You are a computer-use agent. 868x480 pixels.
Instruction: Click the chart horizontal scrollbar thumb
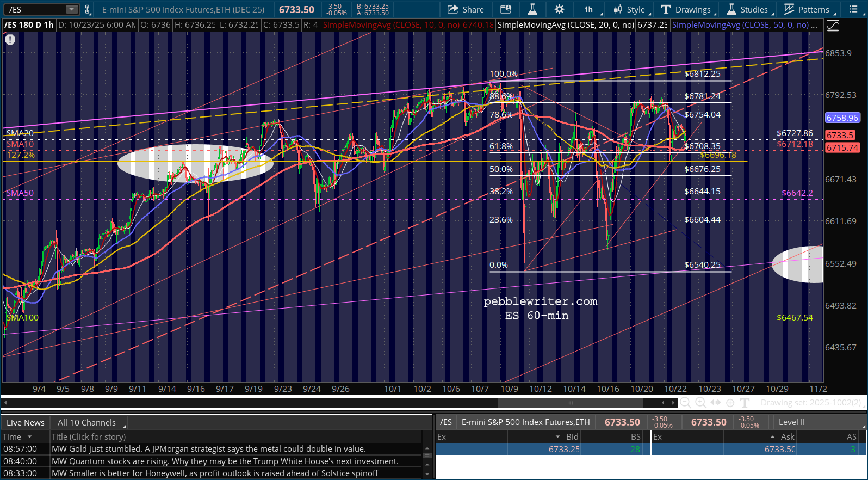tap(570, 403)
